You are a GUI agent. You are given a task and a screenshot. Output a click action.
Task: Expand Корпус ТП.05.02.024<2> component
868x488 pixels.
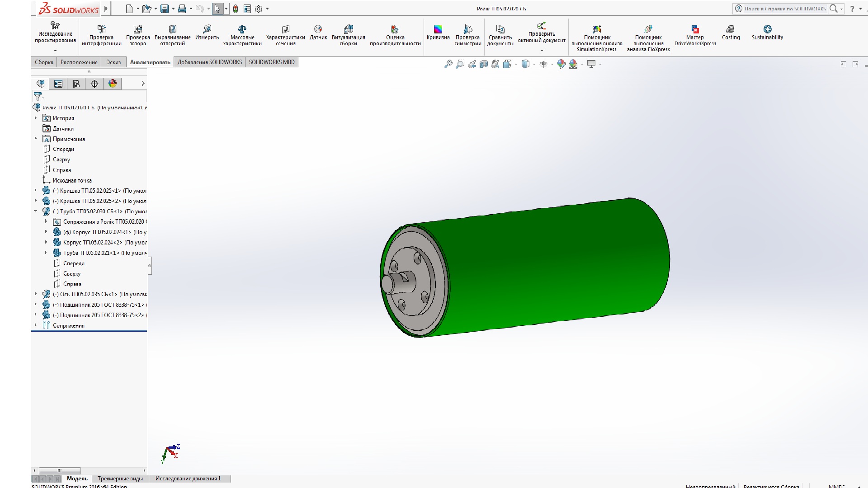pyautogui.click(x=46, y=242)
